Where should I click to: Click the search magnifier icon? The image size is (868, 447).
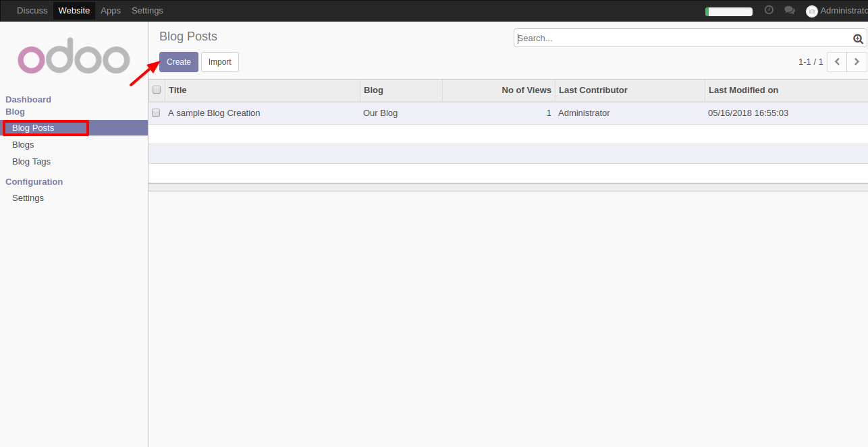coord(858,38)
